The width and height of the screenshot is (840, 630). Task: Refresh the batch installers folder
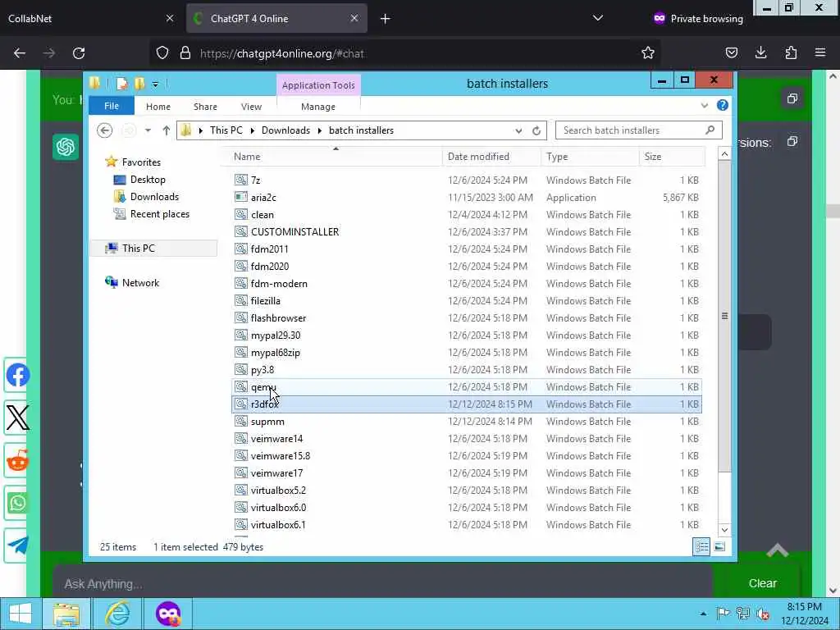click(x=536, y=130)
